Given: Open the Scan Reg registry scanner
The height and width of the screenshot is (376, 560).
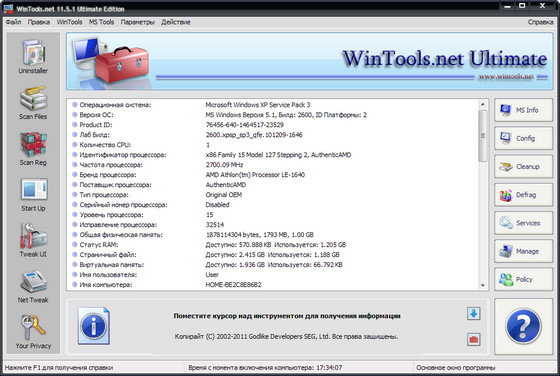Looking at the screenshot, I should pos(33,149).
